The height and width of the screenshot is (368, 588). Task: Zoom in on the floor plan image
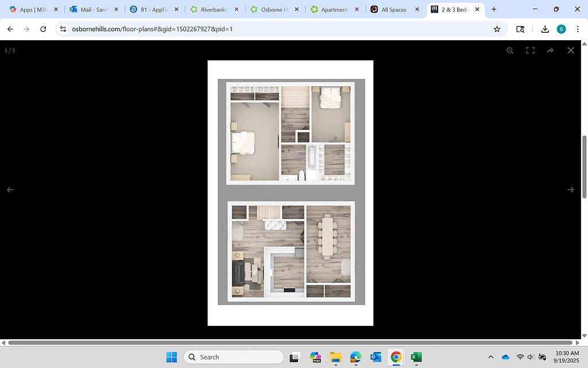tap(509, 51)
